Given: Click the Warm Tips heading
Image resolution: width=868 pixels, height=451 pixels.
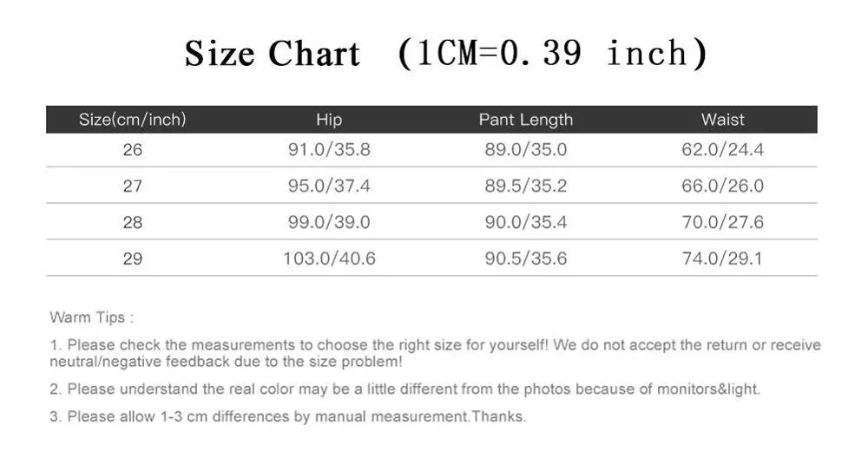Looking at the screenshot, I should [91, 317].
